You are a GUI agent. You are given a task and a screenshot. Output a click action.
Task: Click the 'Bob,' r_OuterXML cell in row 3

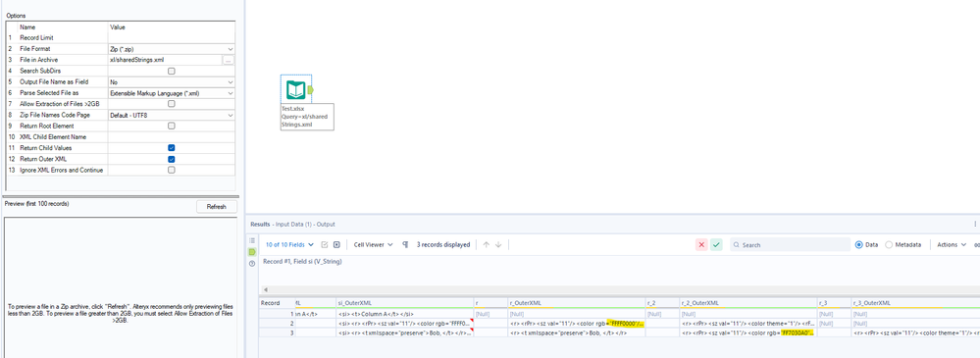tap(576, 333)
